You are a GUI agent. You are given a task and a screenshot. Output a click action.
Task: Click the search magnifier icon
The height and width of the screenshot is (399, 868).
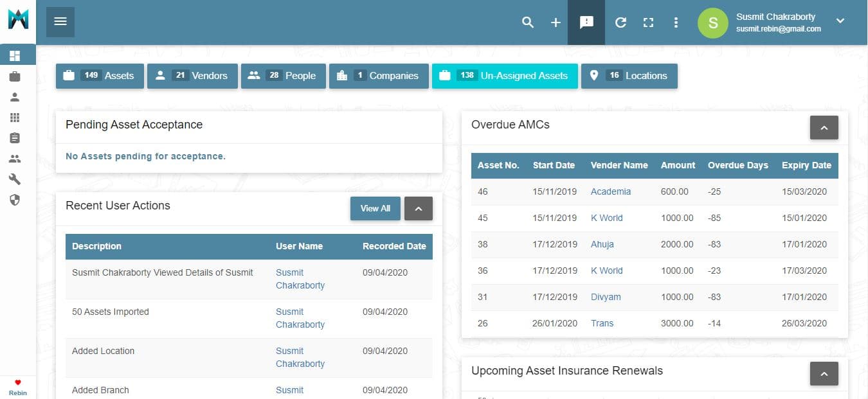click(528, 22)
